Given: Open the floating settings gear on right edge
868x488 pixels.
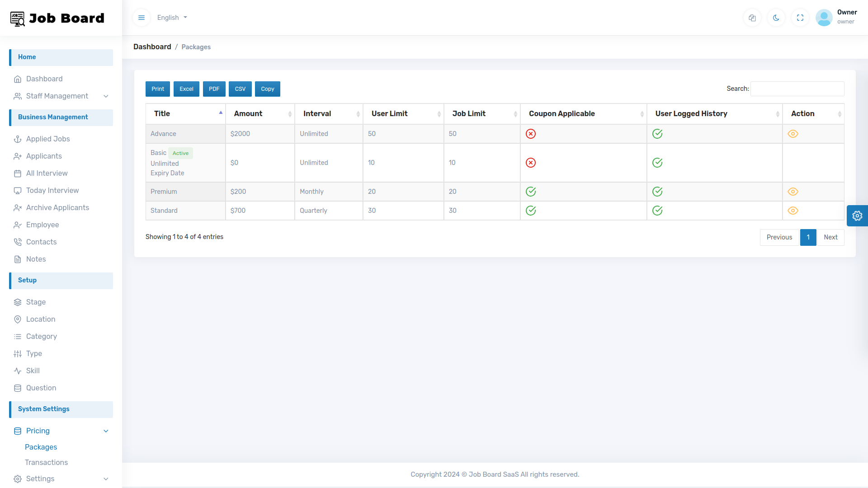Looking at the screenshot, I should [857, 216].
